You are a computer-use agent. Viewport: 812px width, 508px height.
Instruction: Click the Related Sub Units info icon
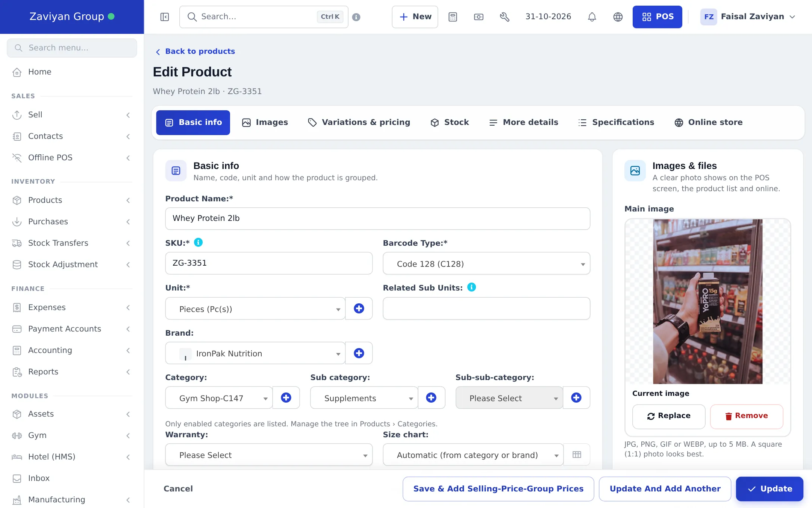click(471, 287)
